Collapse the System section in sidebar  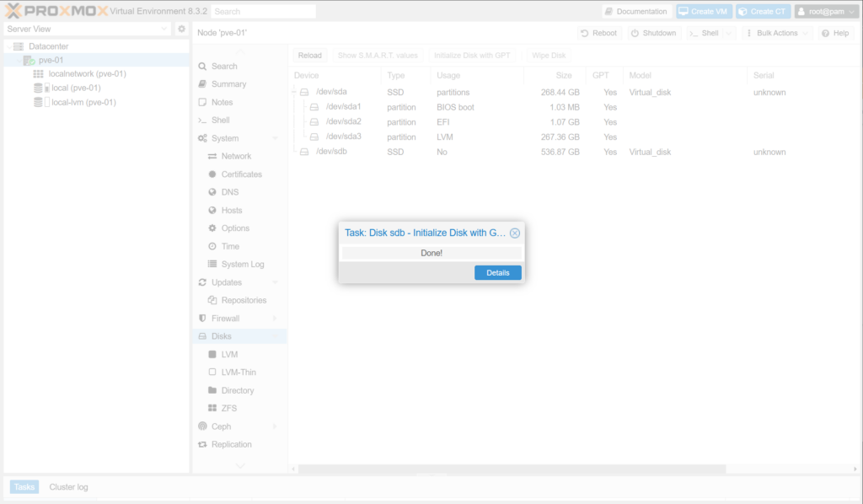(276, 138)
